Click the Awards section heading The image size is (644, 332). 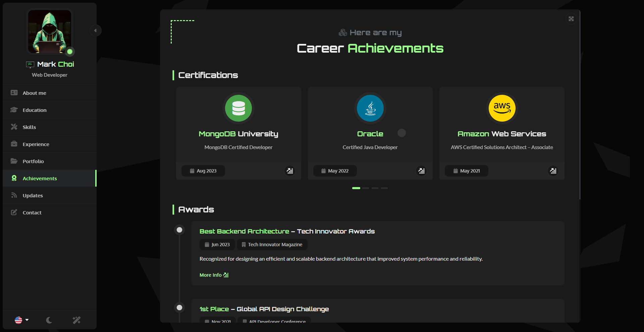[x=196, y=209]
